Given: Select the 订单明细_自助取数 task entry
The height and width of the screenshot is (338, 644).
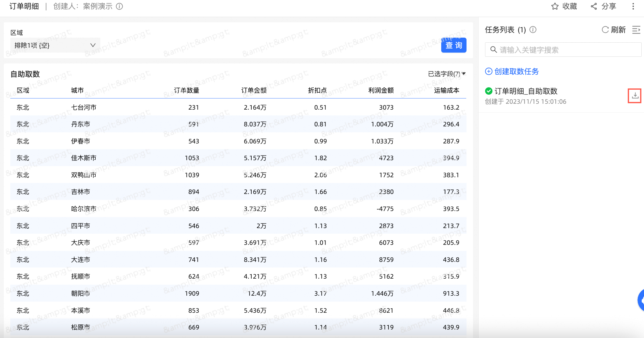Looking at the screenshot, I should [x=526, y=91].
